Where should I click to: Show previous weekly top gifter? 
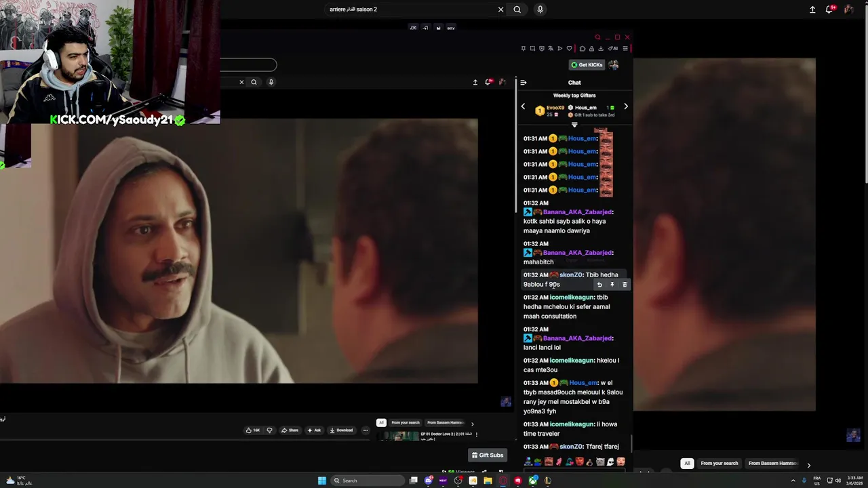523,106
